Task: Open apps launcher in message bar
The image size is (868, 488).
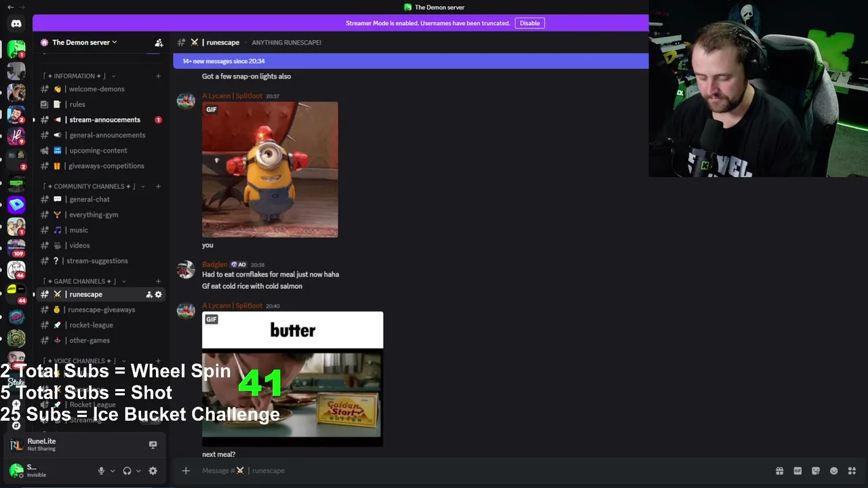Action: point(852,471)
